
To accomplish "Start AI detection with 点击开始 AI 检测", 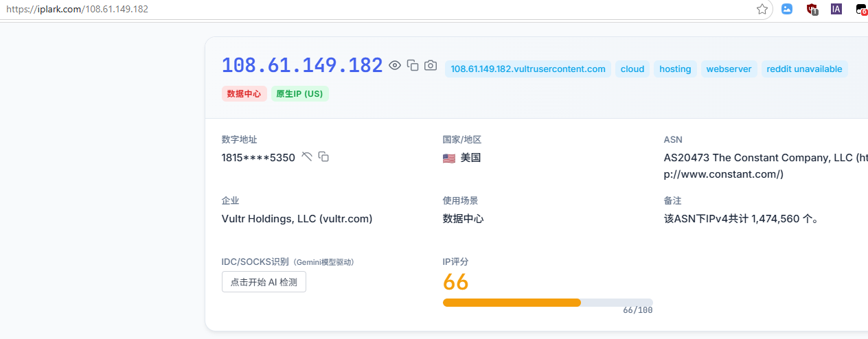I will tap(264, 282).
